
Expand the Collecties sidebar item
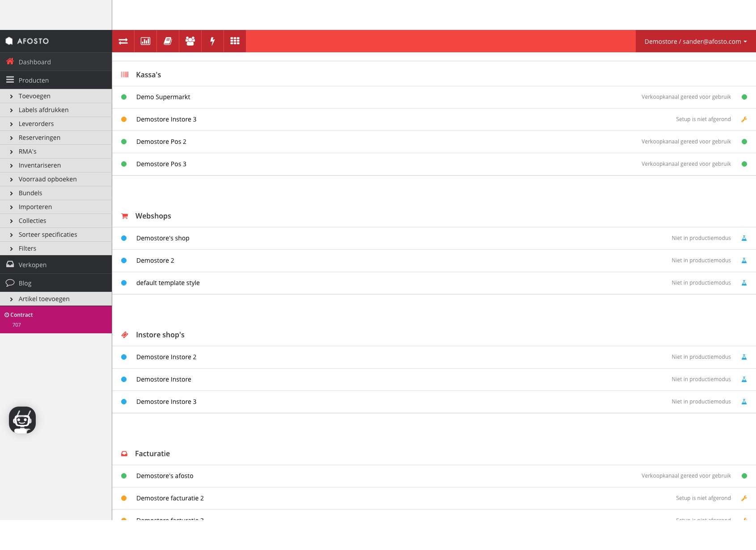pos(32,220)
